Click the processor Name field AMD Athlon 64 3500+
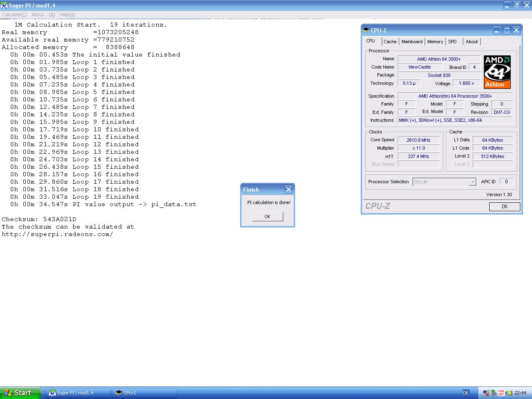Image resolution: width=532 pixels, height=399 pixels. point(439,59)
